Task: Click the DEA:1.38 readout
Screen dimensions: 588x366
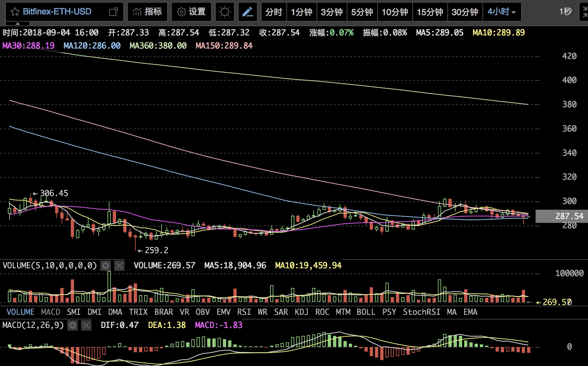Action: coord(167,325)
